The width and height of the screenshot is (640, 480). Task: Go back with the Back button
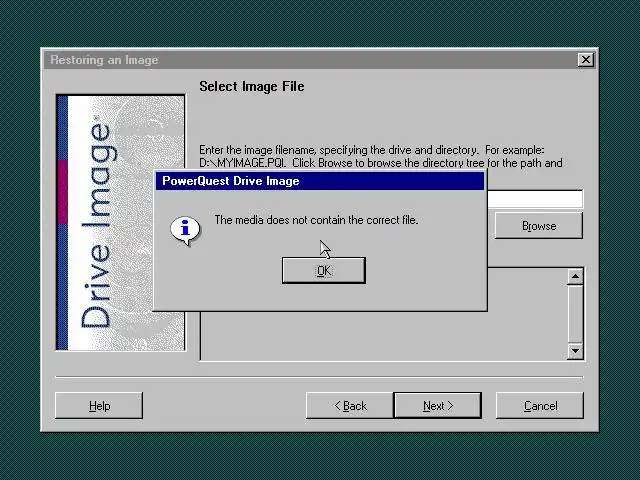coord(350,406)
